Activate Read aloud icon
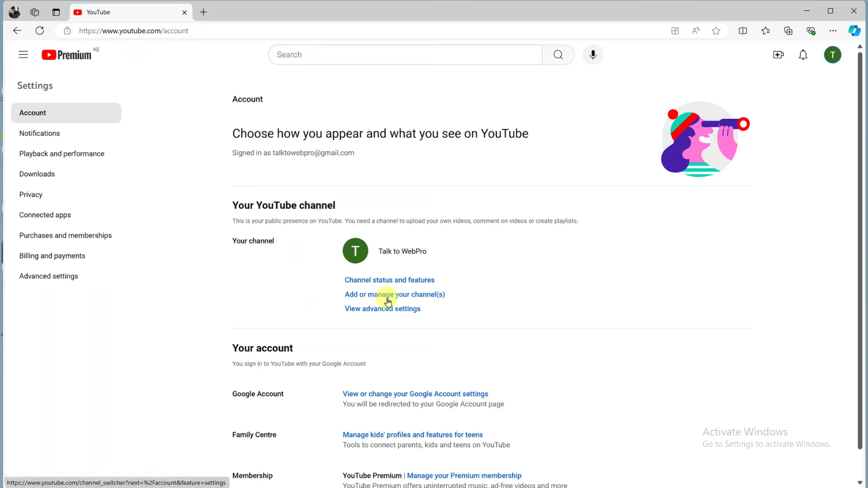This screenshot has height=488, width=868. point(695,31)
